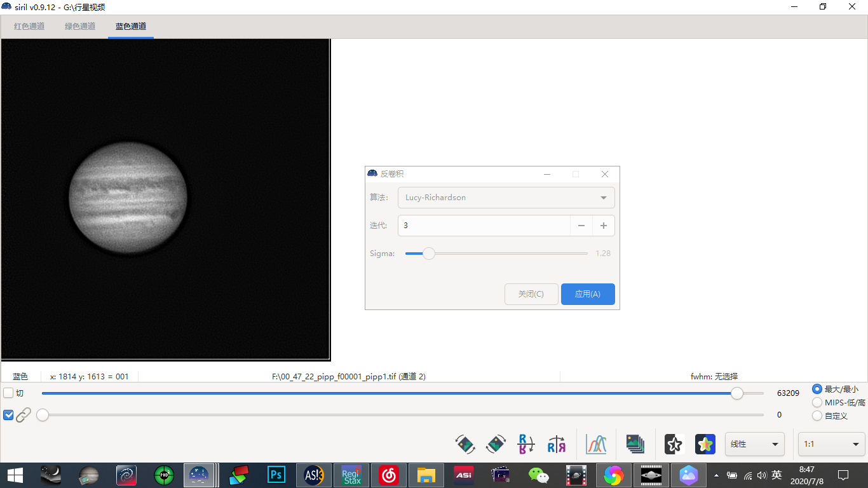Launch AutoStakkert AS!3 from the taskbar
Viewport: 868px width, 488px height.
(x=314, y=475)
